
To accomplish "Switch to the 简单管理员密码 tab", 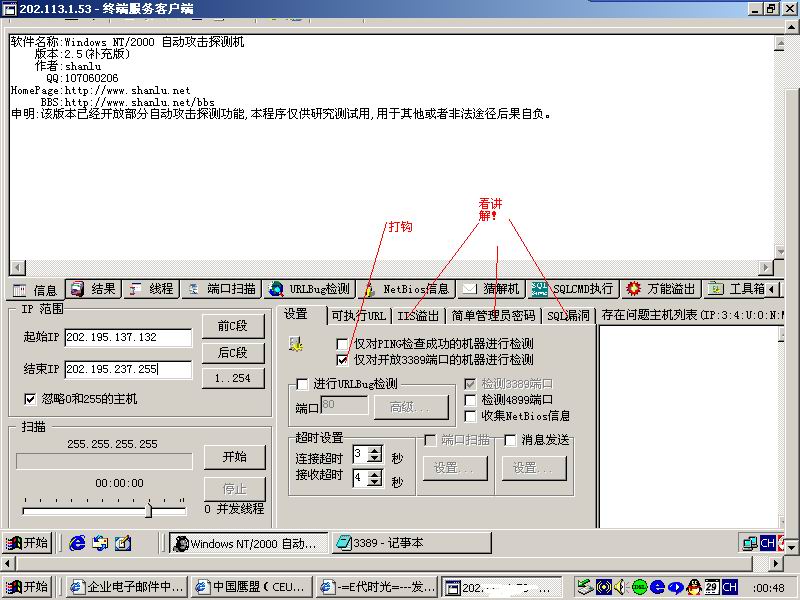I will point(494,316).
